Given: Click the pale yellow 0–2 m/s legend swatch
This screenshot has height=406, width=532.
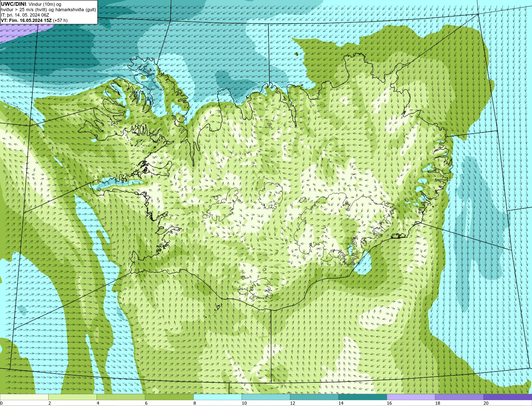Looking at the screenshot, I should pyautogui.click(x=24, y=397).
